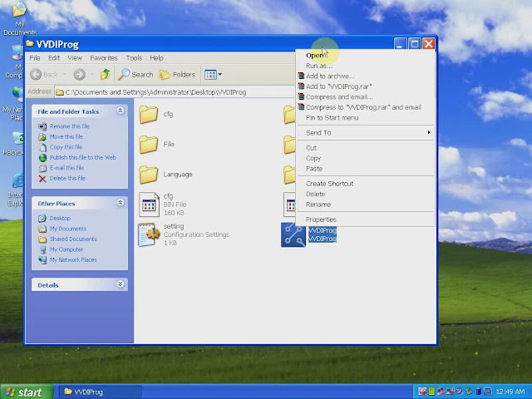Click the taskbar clock showing 12:49 AM
This screenshot has height=399, width=532.
tap(510, 392)
